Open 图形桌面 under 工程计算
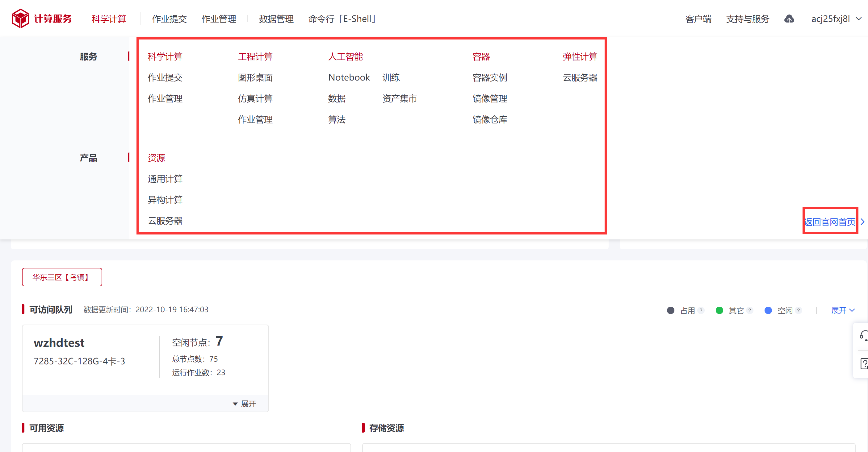The height and width of the screenshot is (452, 868). [x=255, y=77]
